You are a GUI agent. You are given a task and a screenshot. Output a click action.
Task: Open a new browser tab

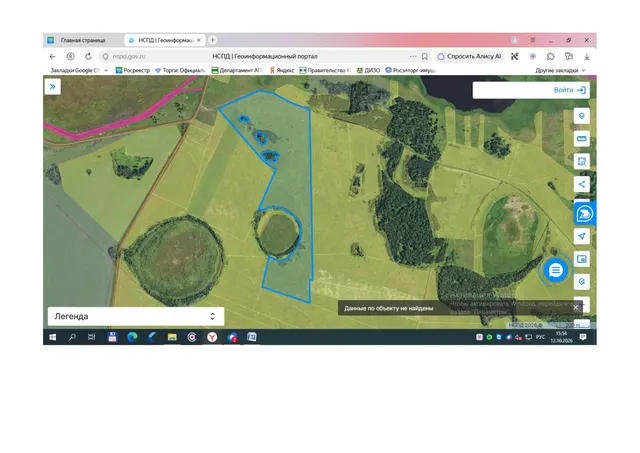213,40
